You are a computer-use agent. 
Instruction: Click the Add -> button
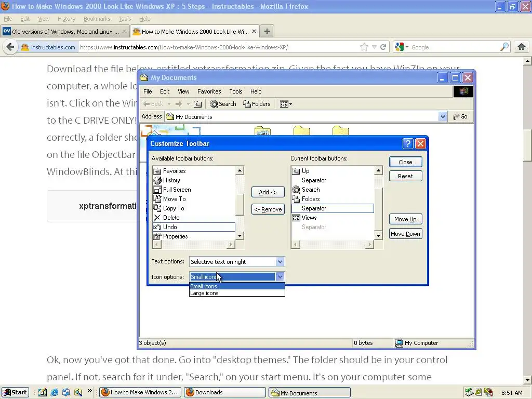point(268,192)
